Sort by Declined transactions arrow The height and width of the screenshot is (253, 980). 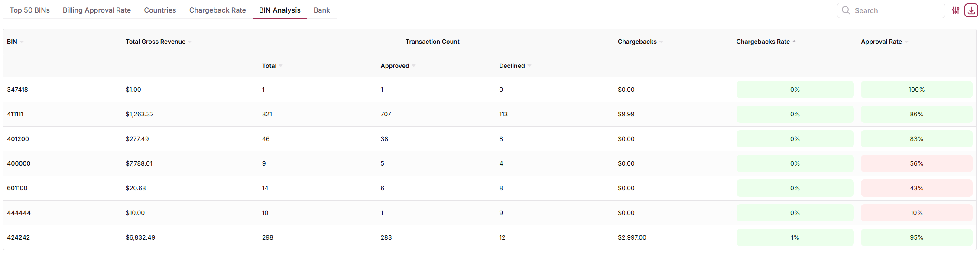tap(529, 66)
